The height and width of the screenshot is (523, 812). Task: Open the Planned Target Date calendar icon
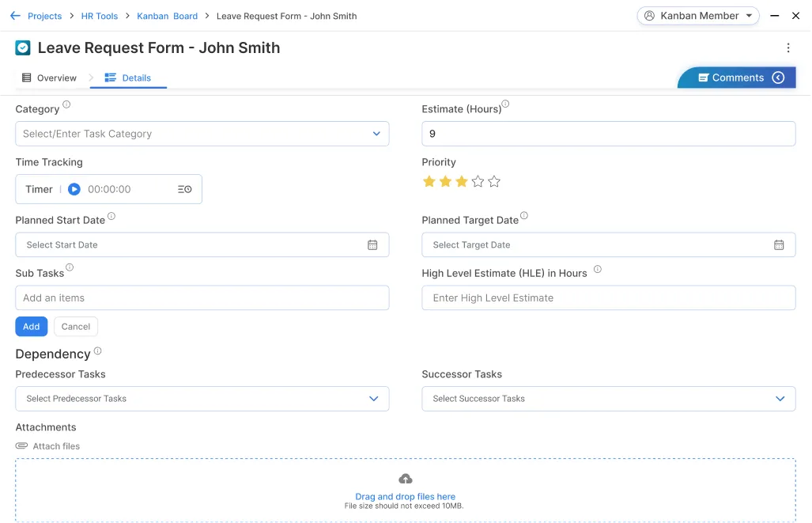point(779,245)
